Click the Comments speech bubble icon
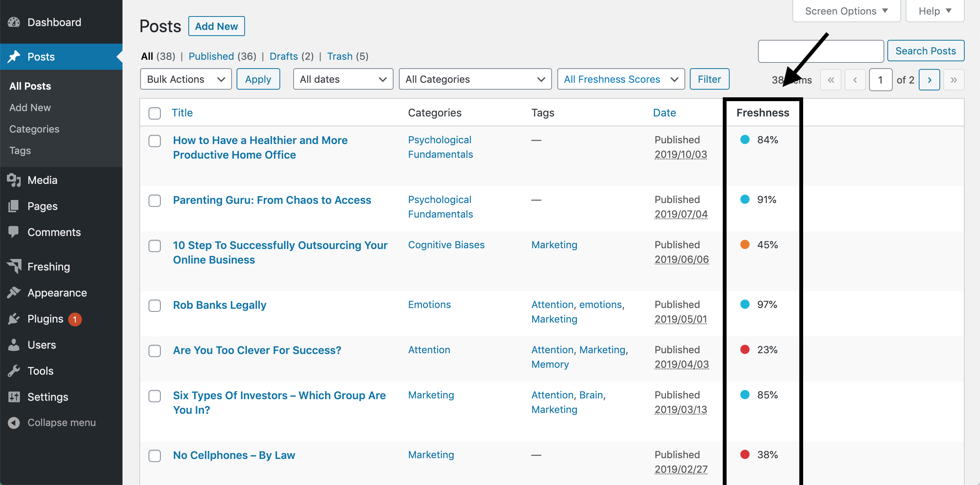Screen dimensions: 980x485 click(14, 232)
